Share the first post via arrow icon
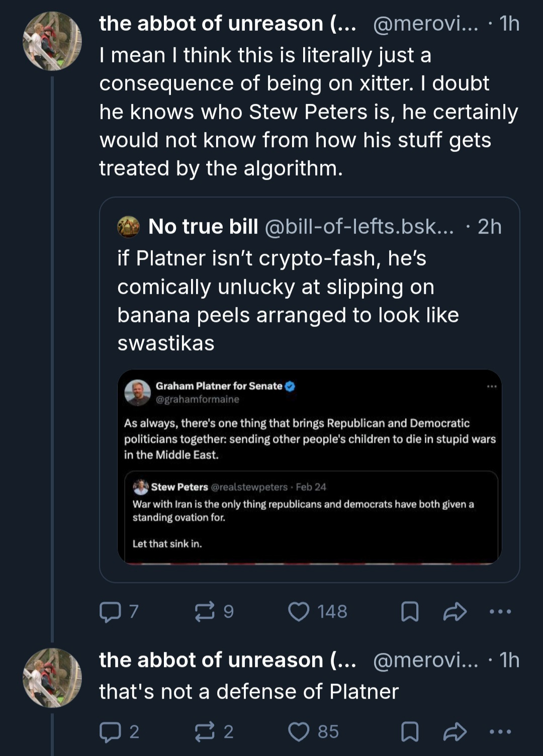 [x=455, y=612]
